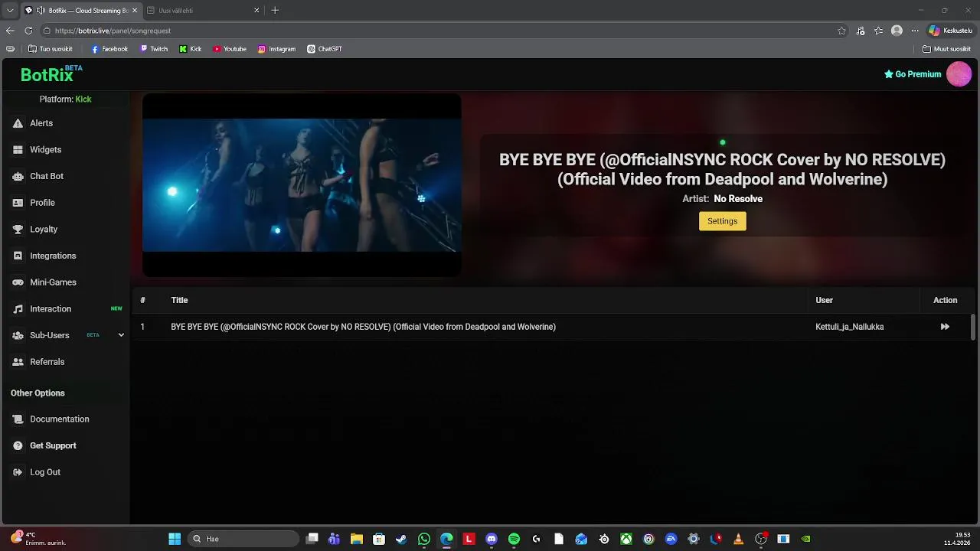Click the BotRix BETA logo
The height and width of the screenshot is (551, 980).
pos(51,74)
